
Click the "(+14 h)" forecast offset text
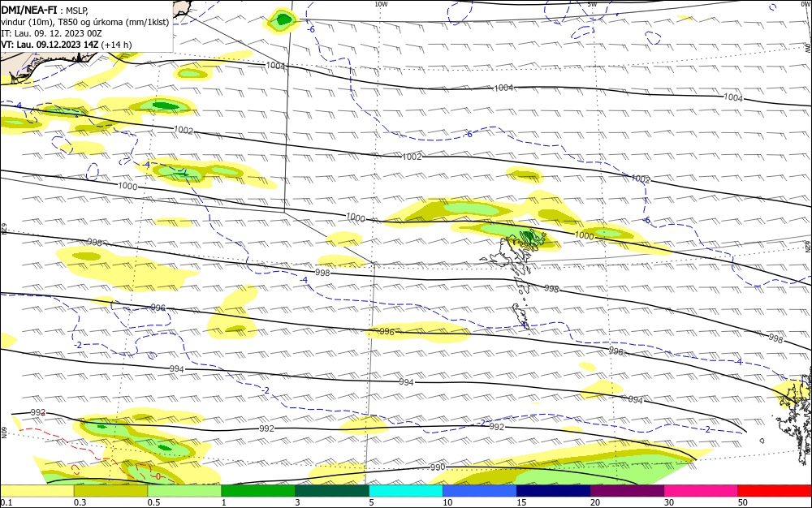click(116, 45)
